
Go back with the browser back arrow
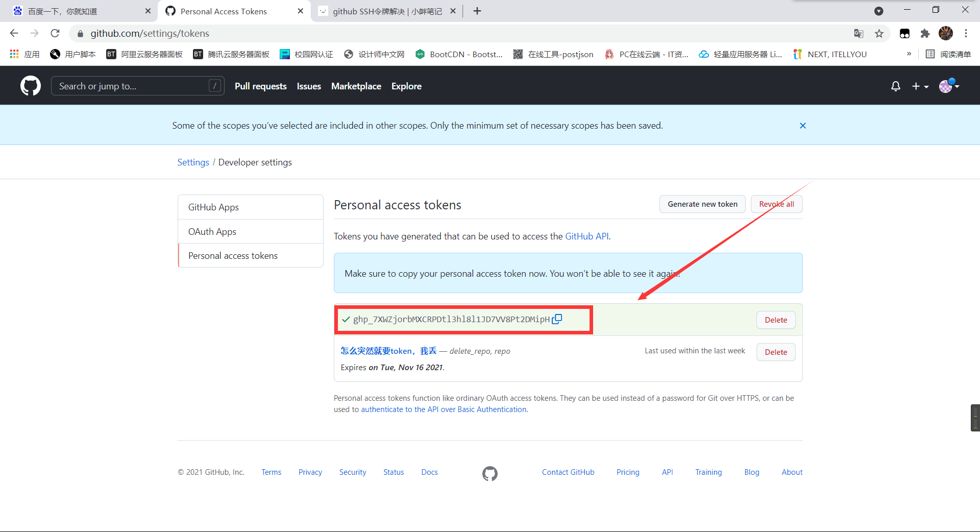click(14, 33)
